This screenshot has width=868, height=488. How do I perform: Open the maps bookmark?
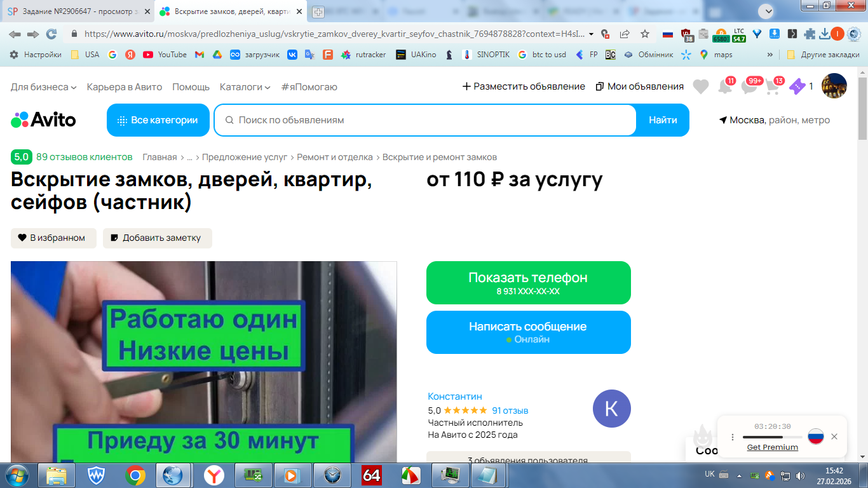click(x=716, y=55)
